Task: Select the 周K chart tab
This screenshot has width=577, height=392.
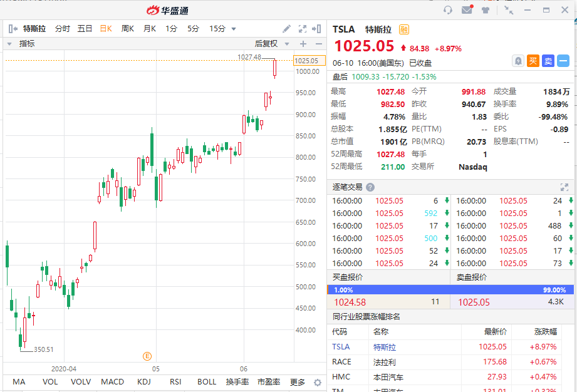Action: (x=128, y=29)
